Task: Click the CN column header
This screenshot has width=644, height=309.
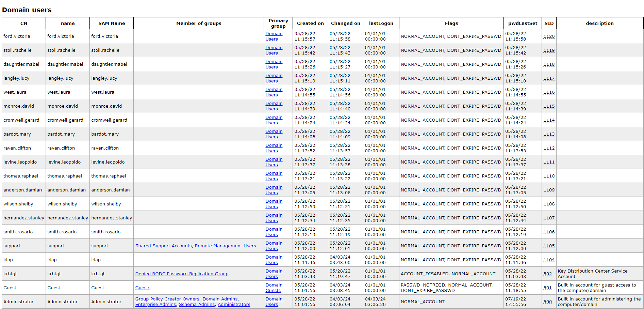Action: (x=24, y=24)
